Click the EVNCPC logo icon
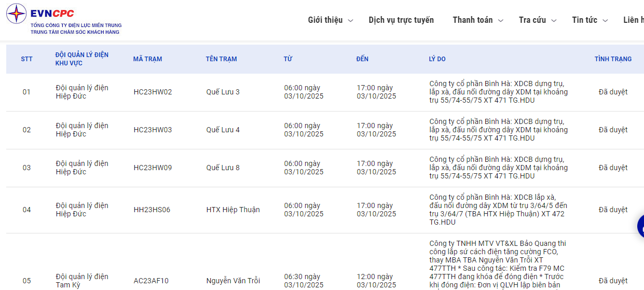The width and height of the screenshot is (644, 290). tap(16, 14)
